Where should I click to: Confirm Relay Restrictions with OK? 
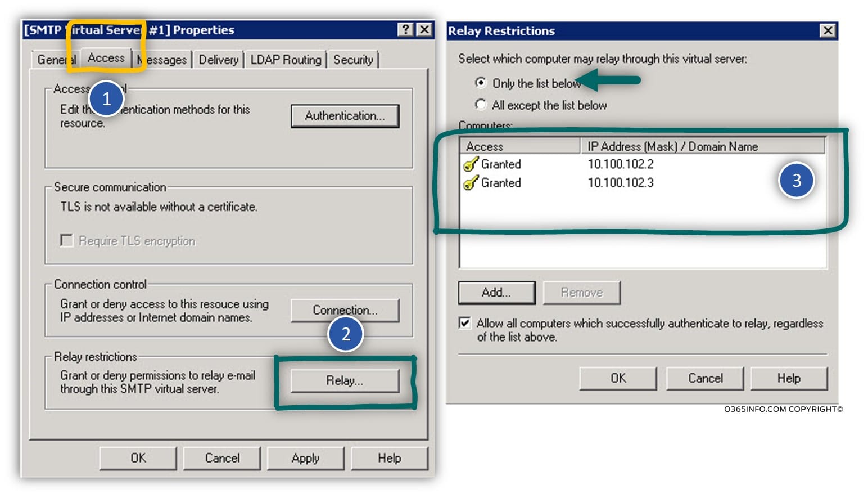pos(618,378)
